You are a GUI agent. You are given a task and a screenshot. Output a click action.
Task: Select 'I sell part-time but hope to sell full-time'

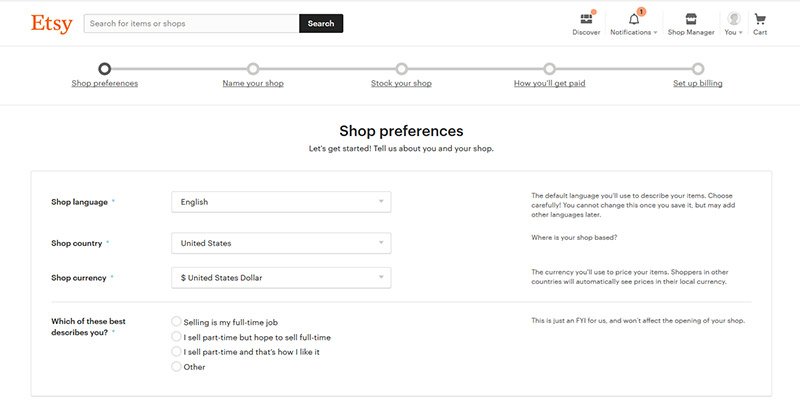coord(176,337)
